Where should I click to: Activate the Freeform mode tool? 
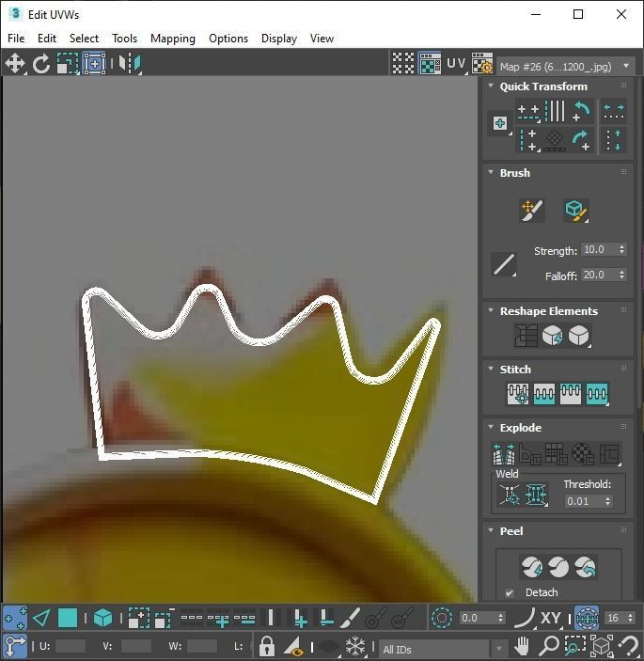94,64
